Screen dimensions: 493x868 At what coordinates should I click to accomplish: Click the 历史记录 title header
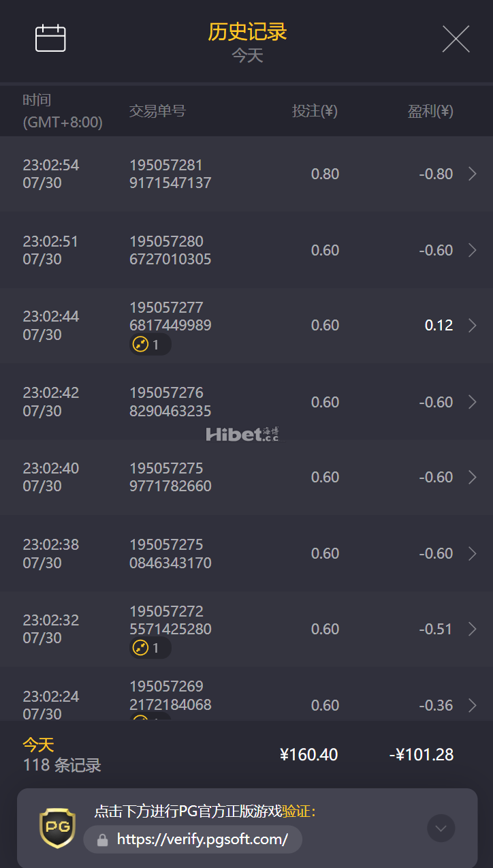click(x=247, y=31)
